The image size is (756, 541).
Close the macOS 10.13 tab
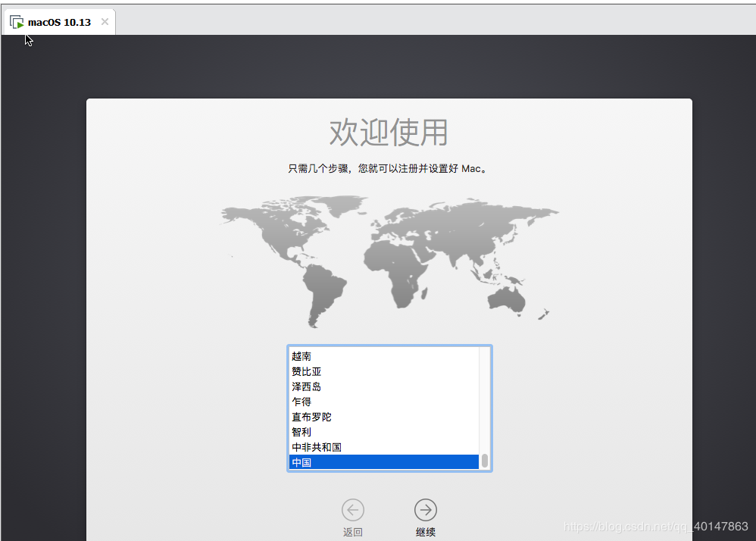pyautogui.click(x=105, y=22)
